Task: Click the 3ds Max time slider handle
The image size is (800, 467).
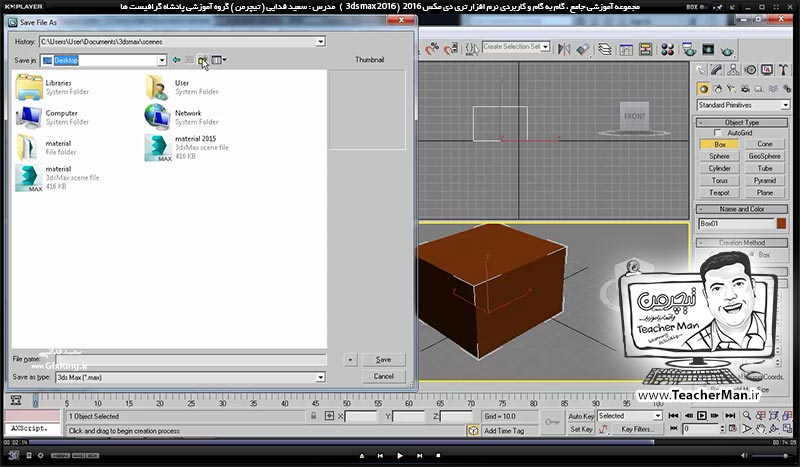Action: (35, 401)
